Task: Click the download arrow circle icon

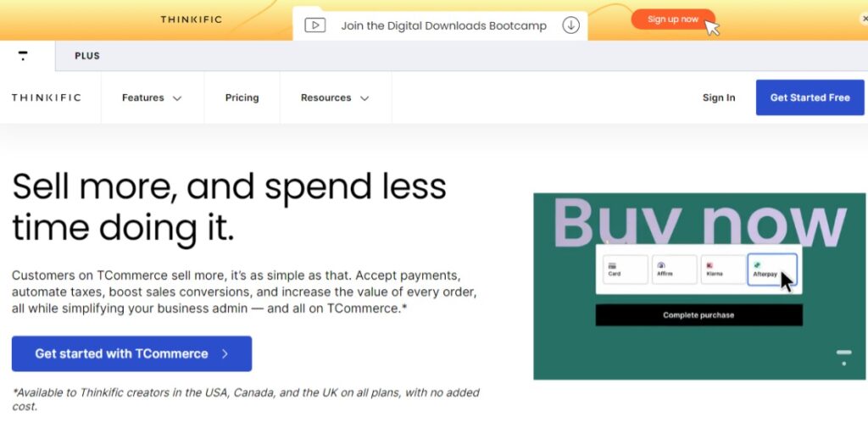Action: coord(570,25)
